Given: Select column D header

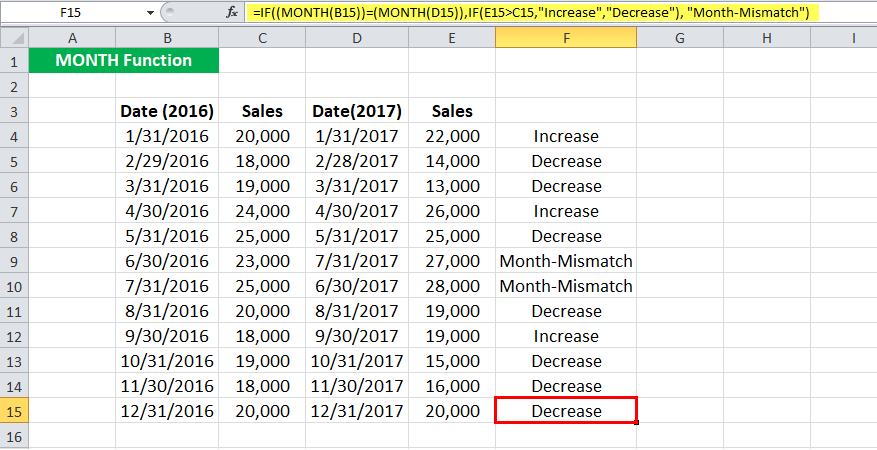Looking at the screenshot, I should pyautogui.click(x=357, y=37).
